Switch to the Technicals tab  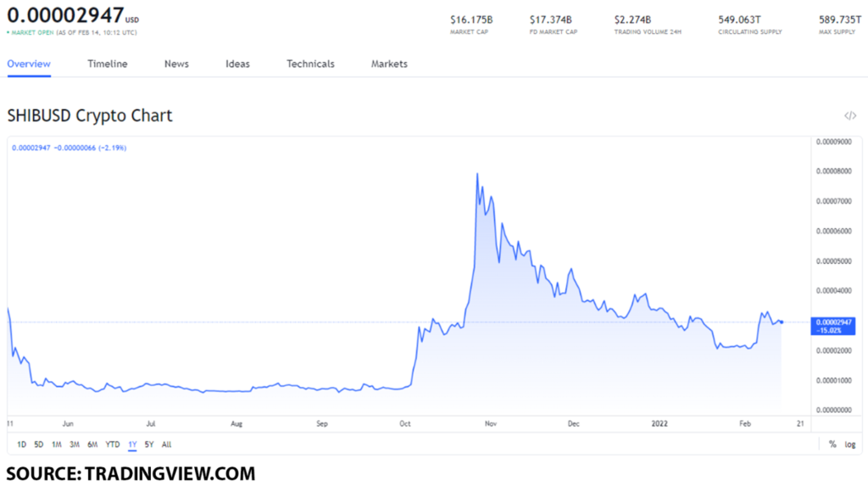pyautogui.click(x=310, y=64)
